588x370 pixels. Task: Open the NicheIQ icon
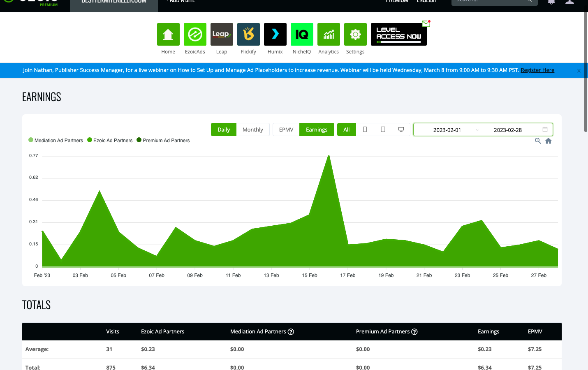(302, 34)
